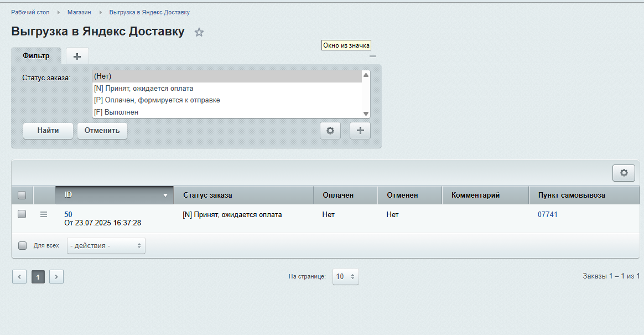644x335 pixels.
Task: Add page to favorites with star icon
Action: click(199, 33)
